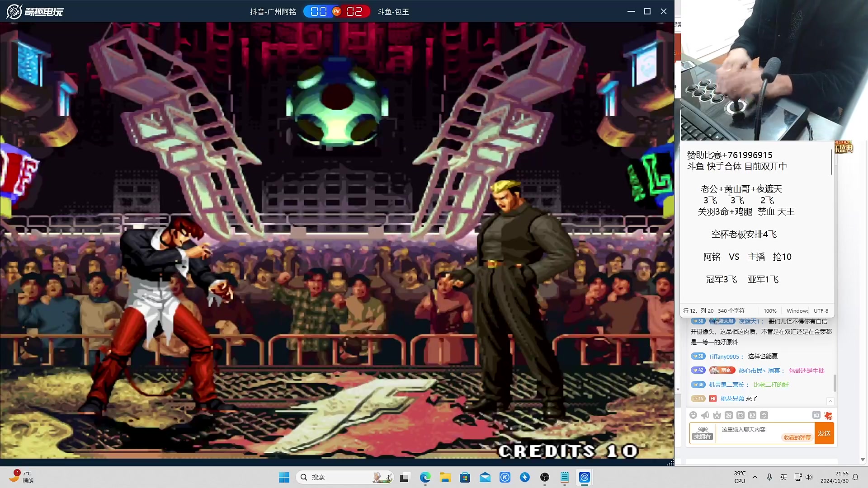Switch input language via 英 indicator
Viewport: 868px width, 488px height.
(x=783, y=477)
